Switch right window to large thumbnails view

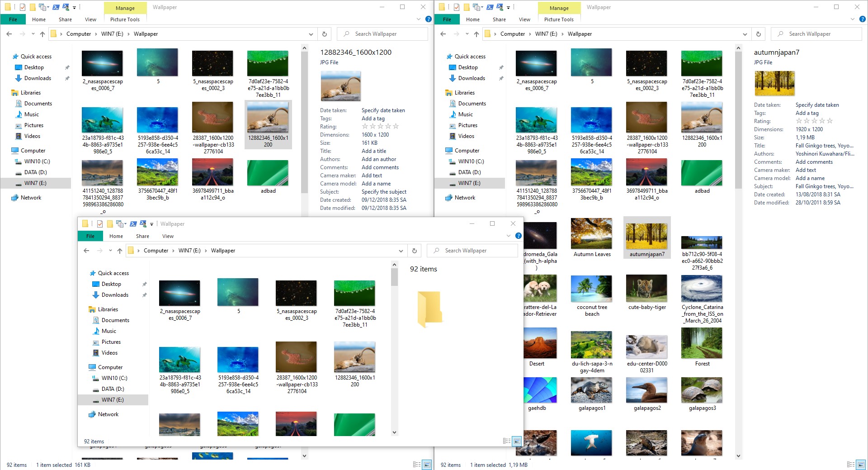point(861,465)
